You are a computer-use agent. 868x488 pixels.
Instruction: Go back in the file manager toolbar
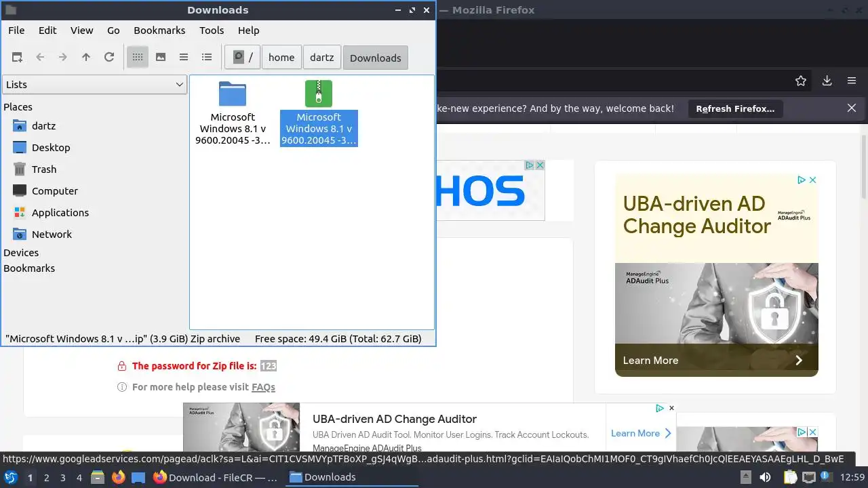(40, 58)
